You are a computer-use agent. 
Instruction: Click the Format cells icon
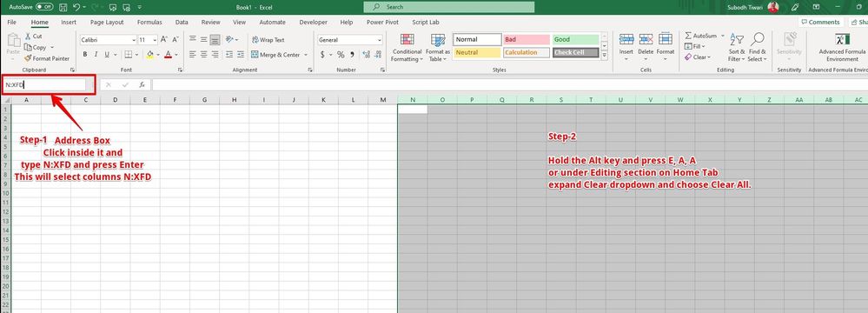(x=666, y=40)
